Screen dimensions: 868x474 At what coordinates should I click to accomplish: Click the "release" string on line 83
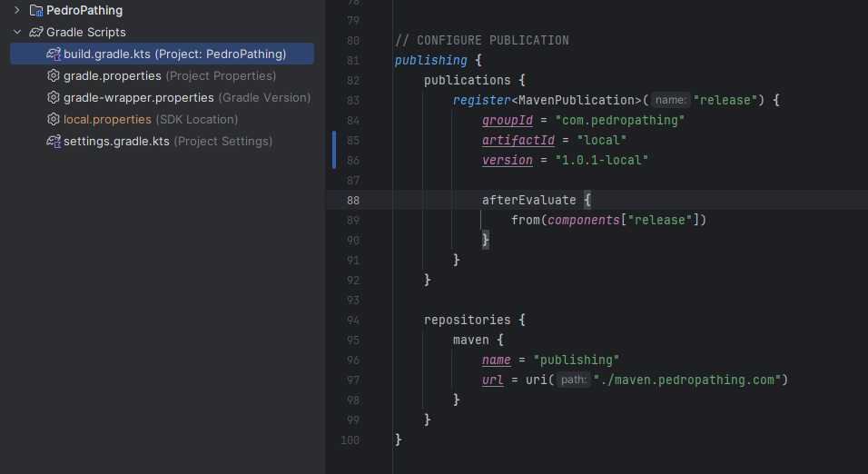click(725, 100)
